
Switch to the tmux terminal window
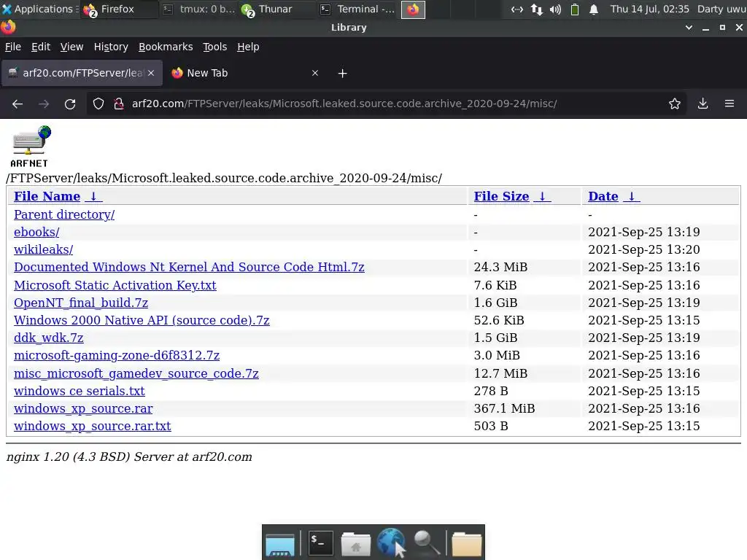pos(198,9)
